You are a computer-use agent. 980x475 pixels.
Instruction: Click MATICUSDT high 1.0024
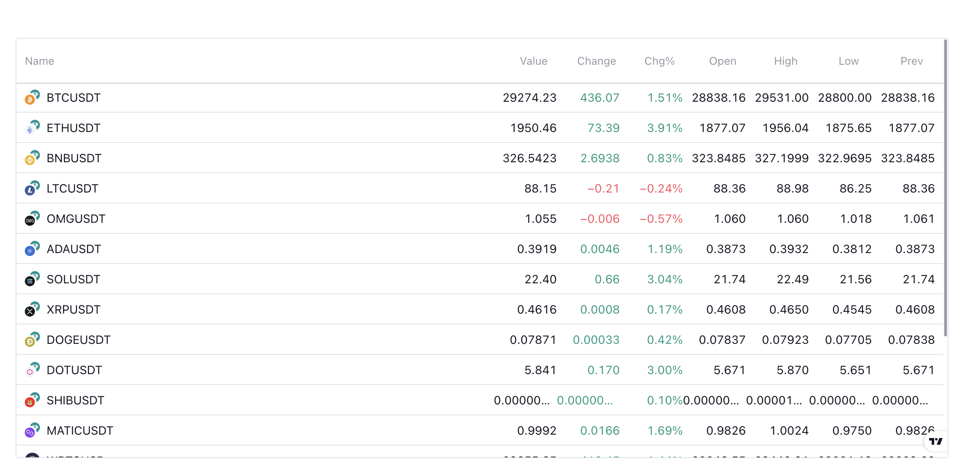(789, 430)
